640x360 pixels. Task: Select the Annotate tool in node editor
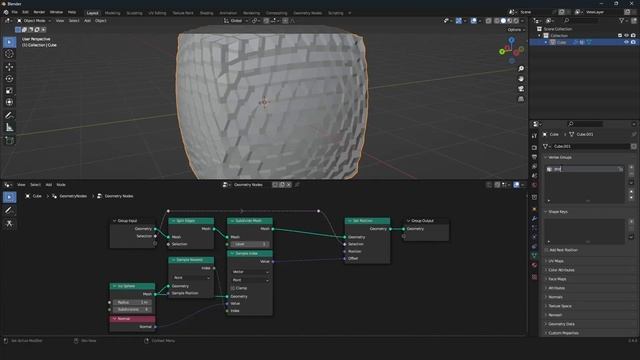(9, 210)
